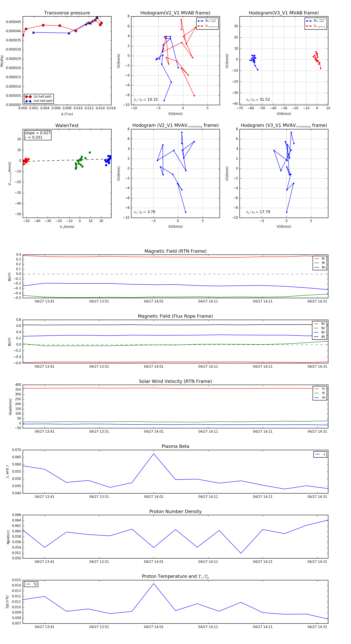Click the Proton Temperature panel title
The height and width of the screenshot is (644, 351).
click(x=175, y=576)
